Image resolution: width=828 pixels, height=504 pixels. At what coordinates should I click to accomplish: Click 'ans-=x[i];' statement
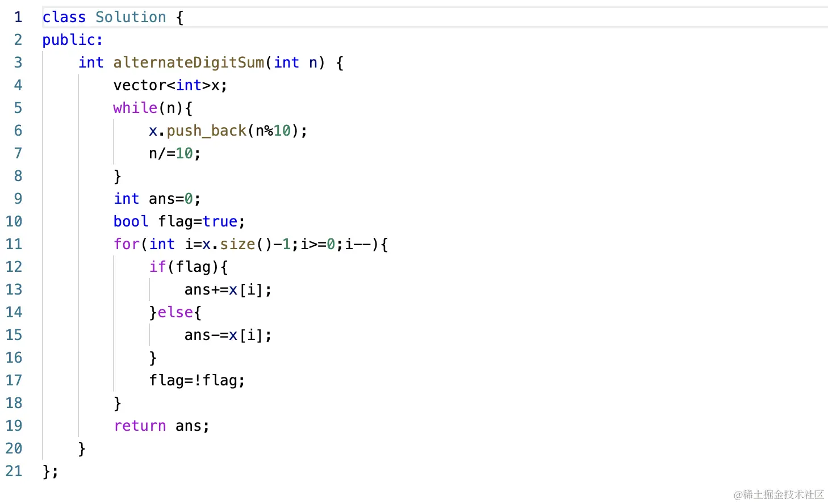pyautogui.click(x=228, y=335)
